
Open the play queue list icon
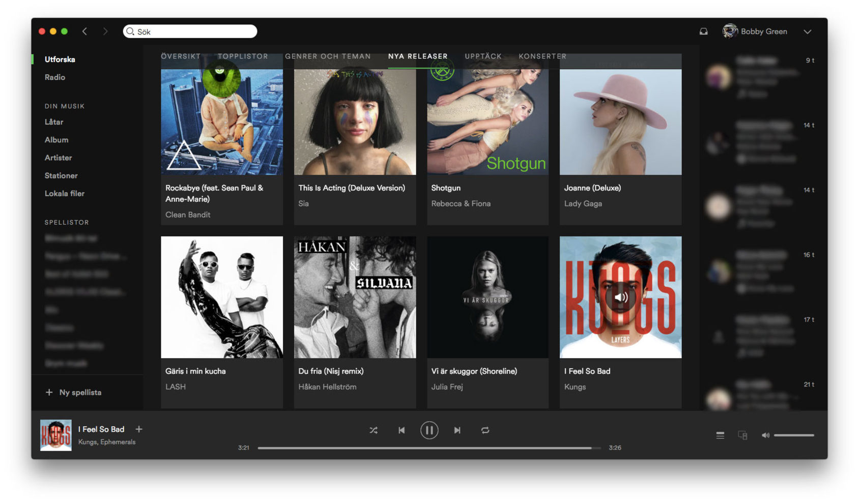[720, 435]
